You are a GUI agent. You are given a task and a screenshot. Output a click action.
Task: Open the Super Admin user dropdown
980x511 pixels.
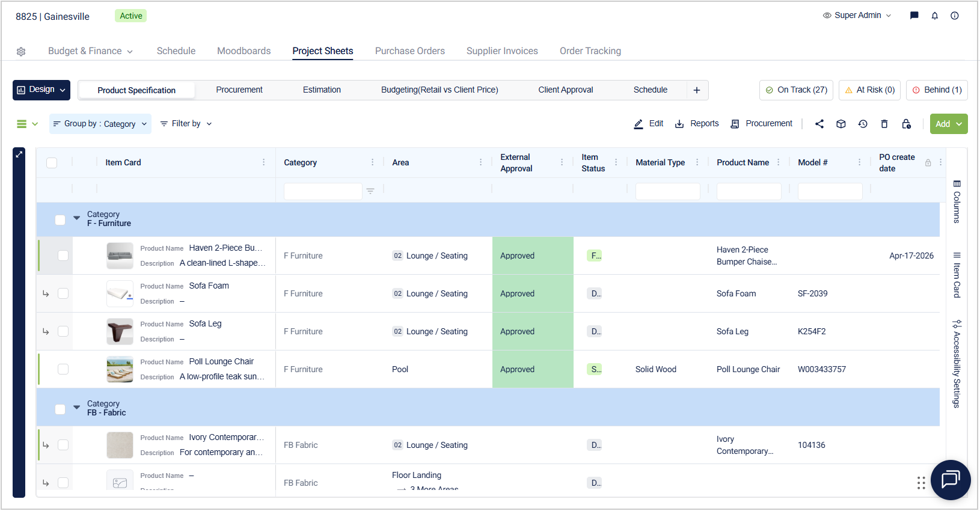pyautogui.click(x=857, y=16)
